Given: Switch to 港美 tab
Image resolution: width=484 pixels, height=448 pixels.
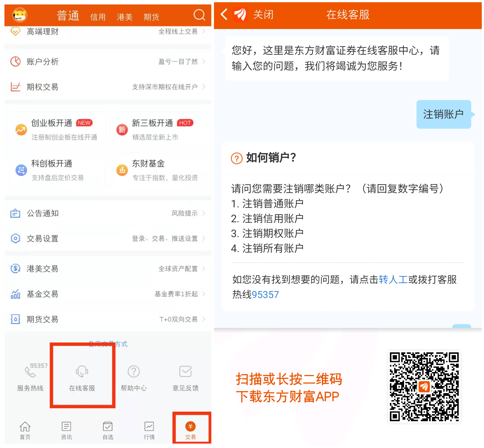Looking at the screenshot, I should point(125,17).
